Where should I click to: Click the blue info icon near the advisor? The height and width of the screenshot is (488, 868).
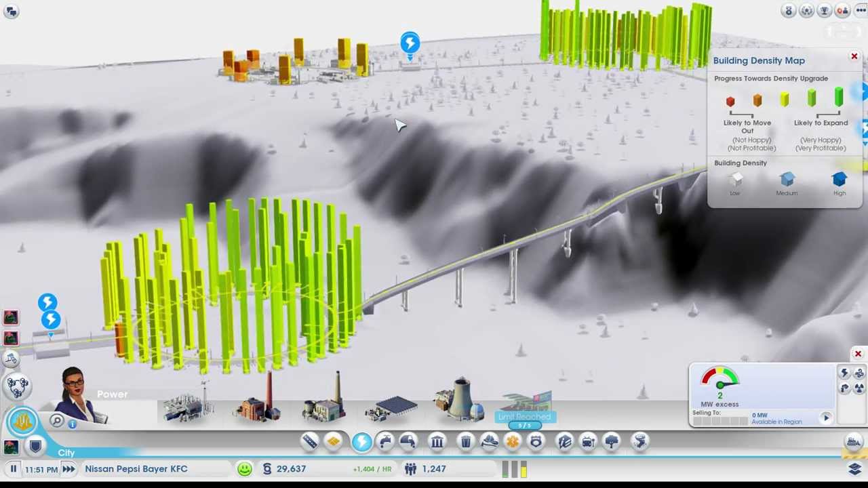[x=73, y=424]
